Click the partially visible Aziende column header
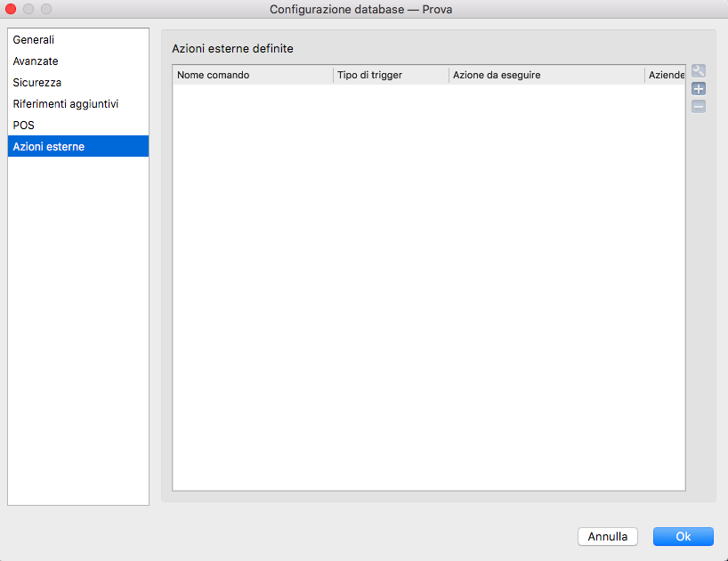Image resolution: width=728 pixels, height=561 pixels. (x=666, y=76)
